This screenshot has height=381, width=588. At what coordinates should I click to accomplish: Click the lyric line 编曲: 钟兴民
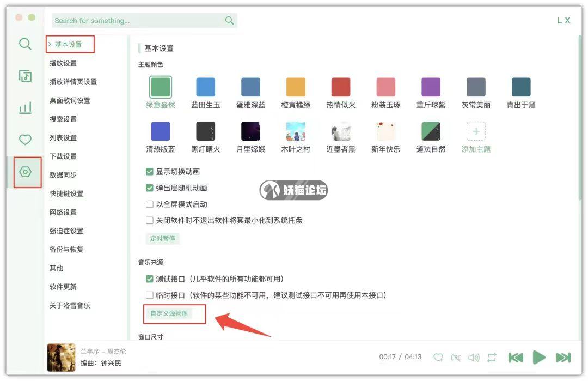101,364
